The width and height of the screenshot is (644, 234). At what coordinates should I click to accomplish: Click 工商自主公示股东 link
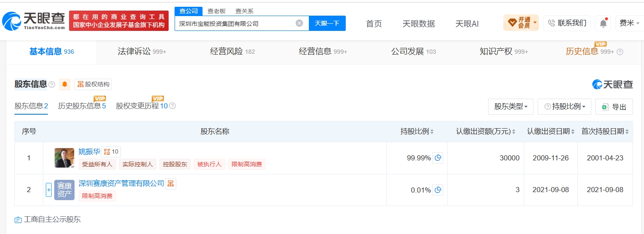[52, 220]
